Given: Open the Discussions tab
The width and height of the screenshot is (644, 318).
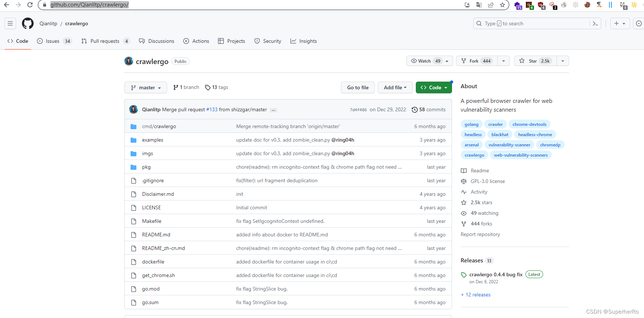Looking at the screenshot, I should pyautogui.click(x=157, y=41).
